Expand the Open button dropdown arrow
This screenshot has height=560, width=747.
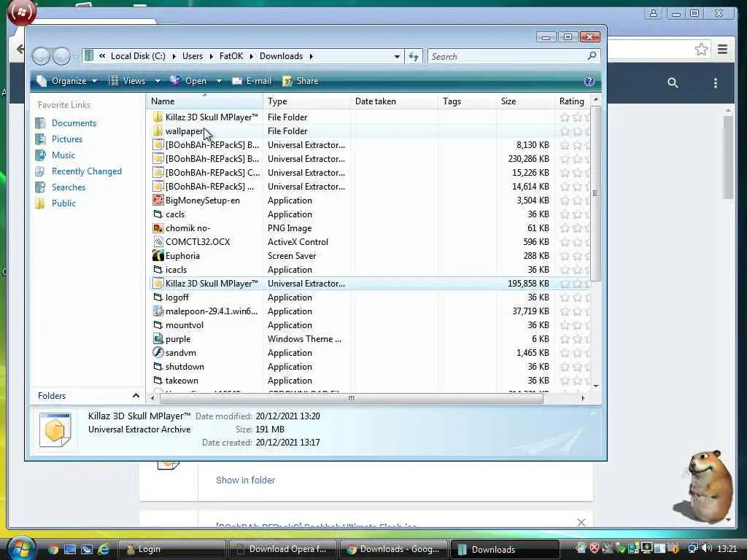pos(219,81)
